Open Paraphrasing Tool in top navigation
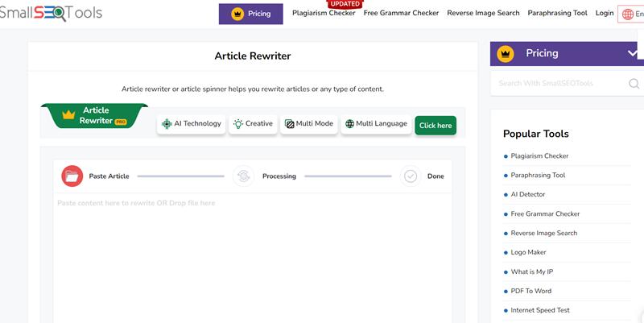 point(557,13)
